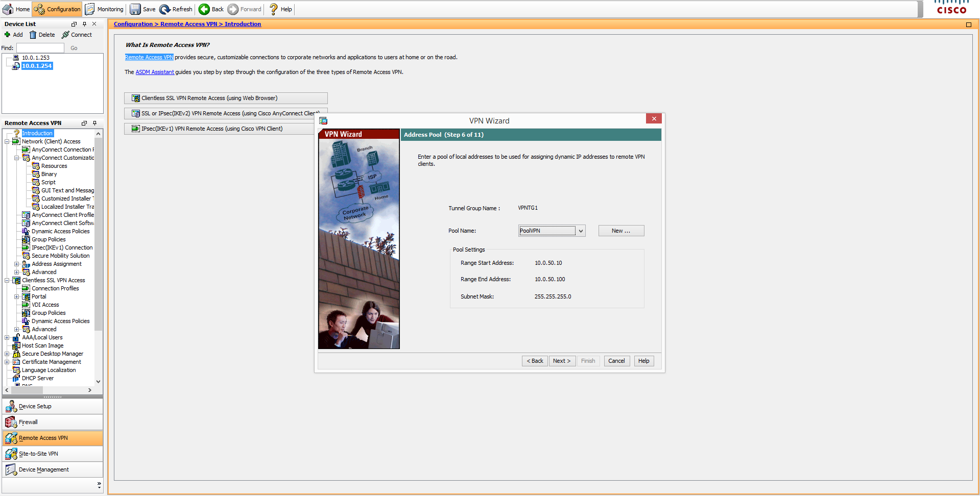The image size is (980, 496).
Task: Click Back in VPN Wizard
Action: point(535,361)
